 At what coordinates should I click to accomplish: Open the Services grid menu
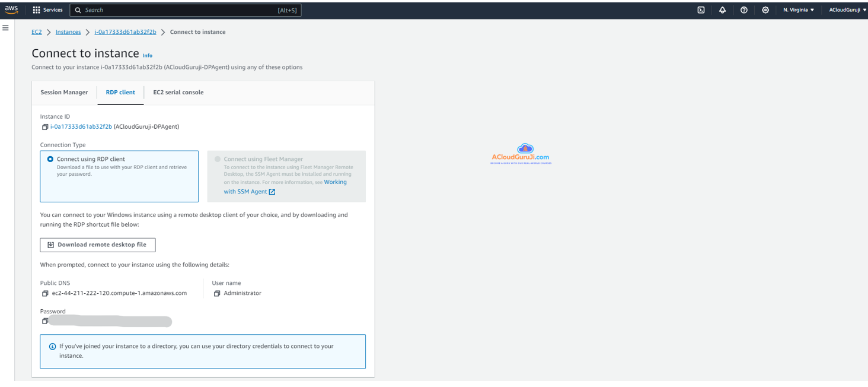pos(47,10)
